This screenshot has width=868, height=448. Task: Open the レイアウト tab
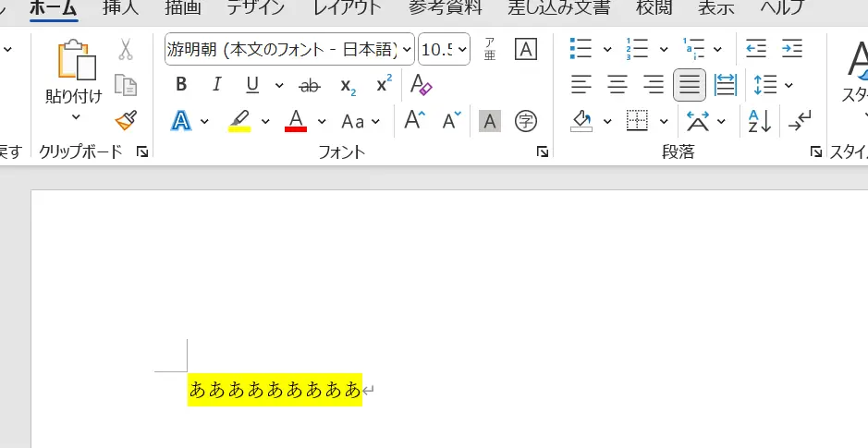(x=347, y=7)
